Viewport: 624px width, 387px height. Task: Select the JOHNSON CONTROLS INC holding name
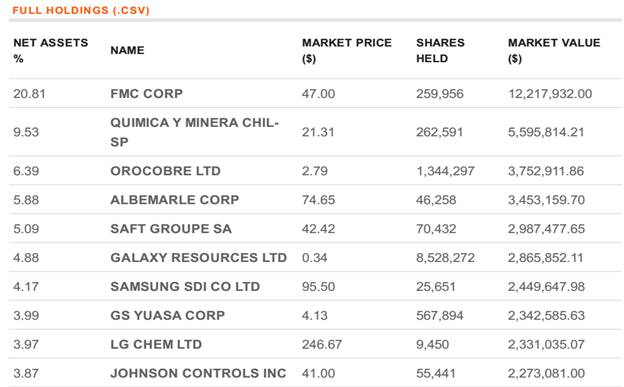(x=198, y=373)
